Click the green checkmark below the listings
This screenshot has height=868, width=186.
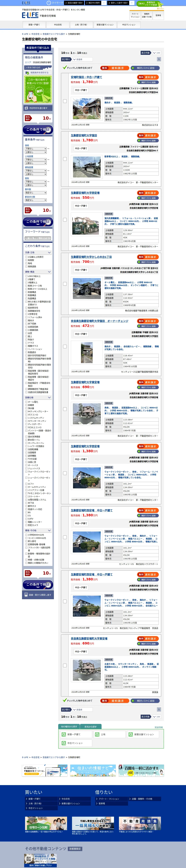(64, 700)
